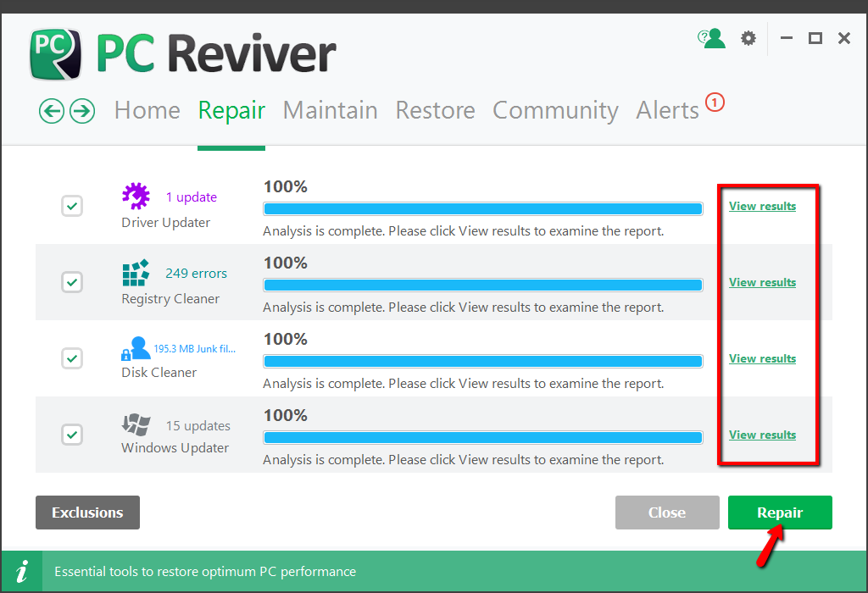Open the Exclusions button
This screenshot has height=593, width=868.
87,513
